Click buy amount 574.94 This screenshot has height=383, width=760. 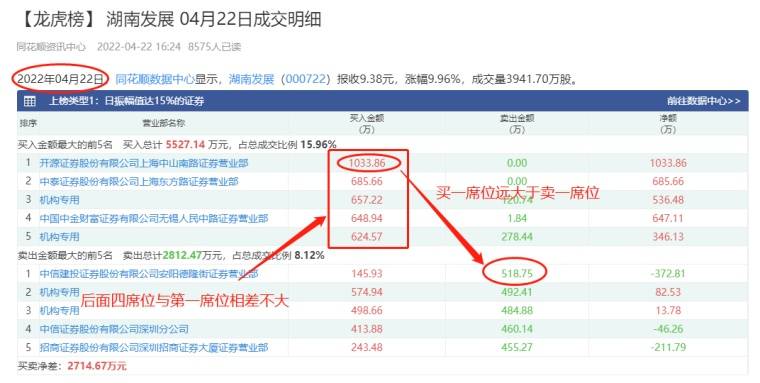(367, 292)
